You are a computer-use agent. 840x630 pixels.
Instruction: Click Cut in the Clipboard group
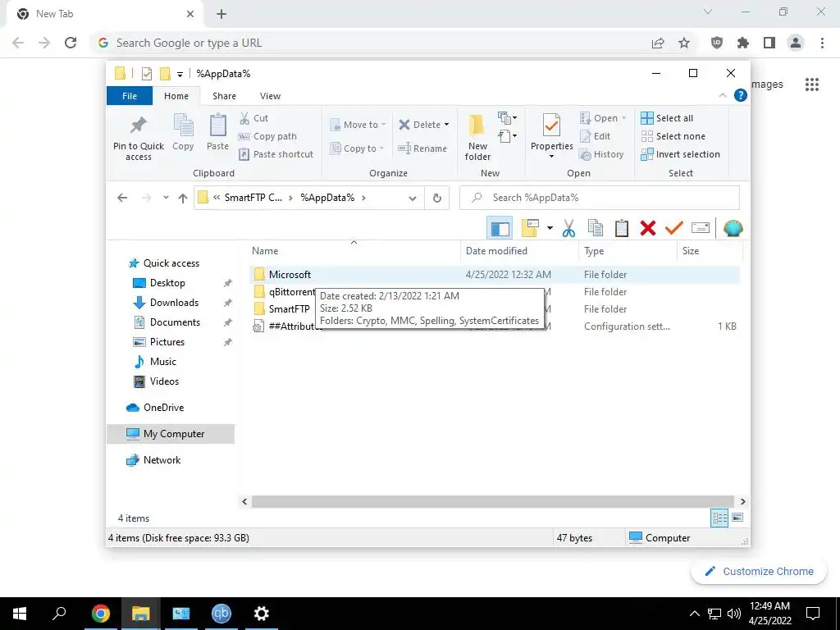pos(254,118)
